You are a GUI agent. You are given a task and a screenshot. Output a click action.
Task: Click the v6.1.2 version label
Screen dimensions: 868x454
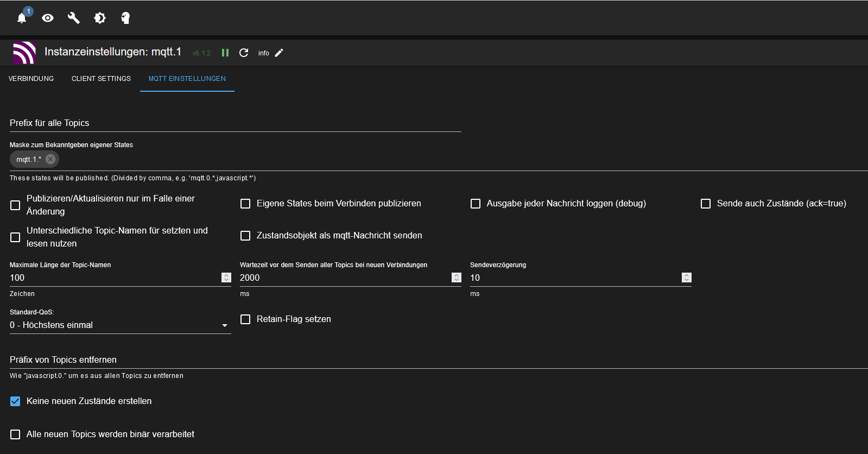point(201,53)
